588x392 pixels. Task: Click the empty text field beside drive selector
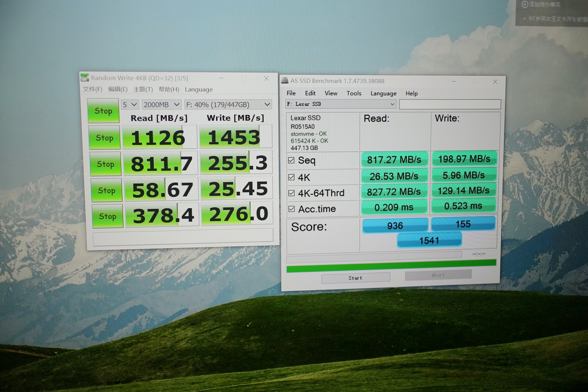pyautogui.click(x=450, y=104)
